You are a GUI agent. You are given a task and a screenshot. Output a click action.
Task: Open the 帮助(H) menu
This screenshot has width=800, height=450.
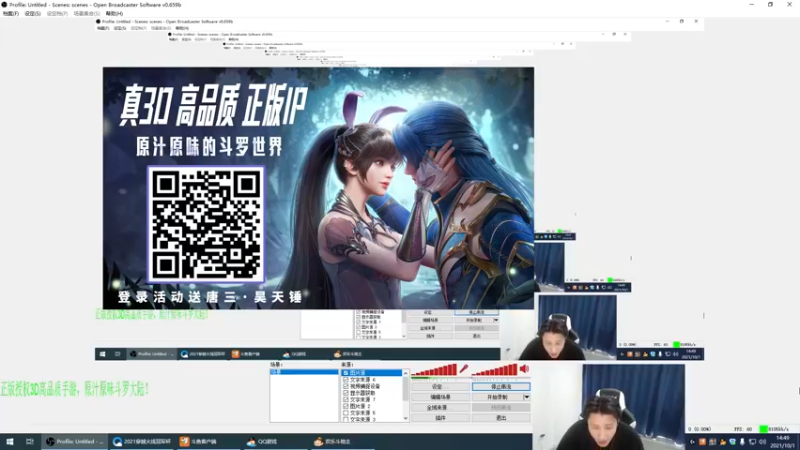click(x=114, y=13)
